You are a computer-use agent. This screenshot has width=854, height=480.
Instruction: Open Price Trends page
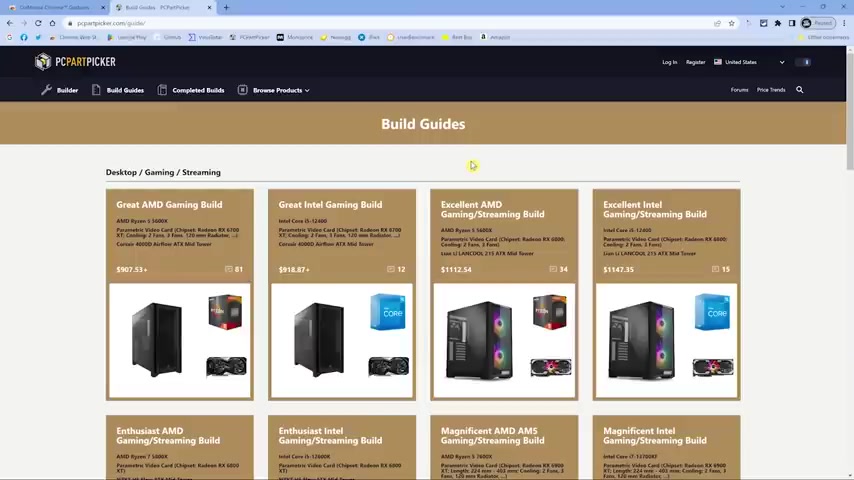point(771,90)
